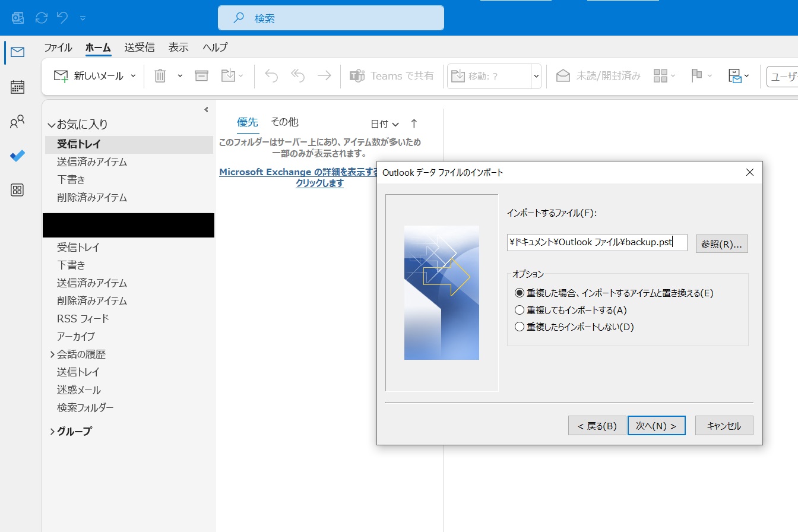Viewport: 798px width, 532px height.
Task: Switch to the その他 inbox tab
Action: point(284,122)
